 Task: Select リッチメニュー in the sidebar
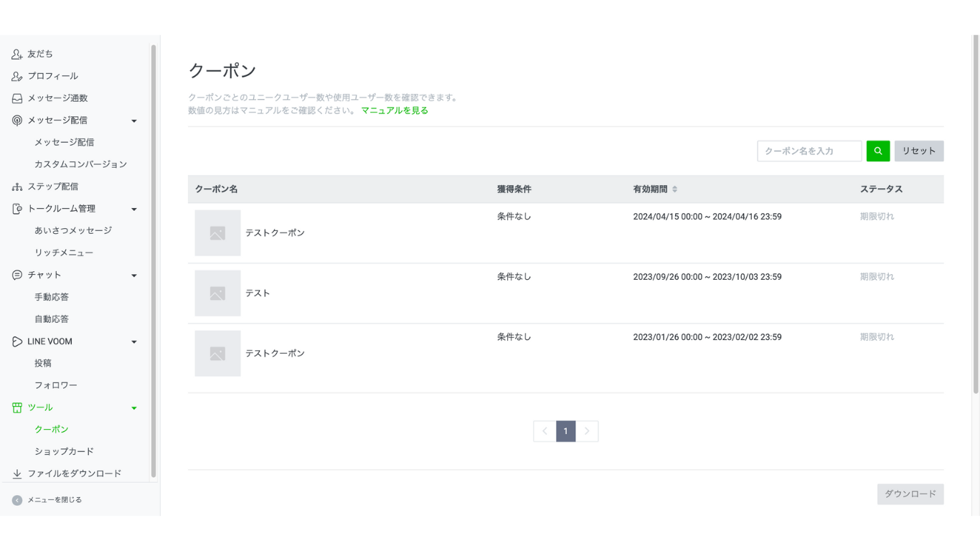[64, 253]
